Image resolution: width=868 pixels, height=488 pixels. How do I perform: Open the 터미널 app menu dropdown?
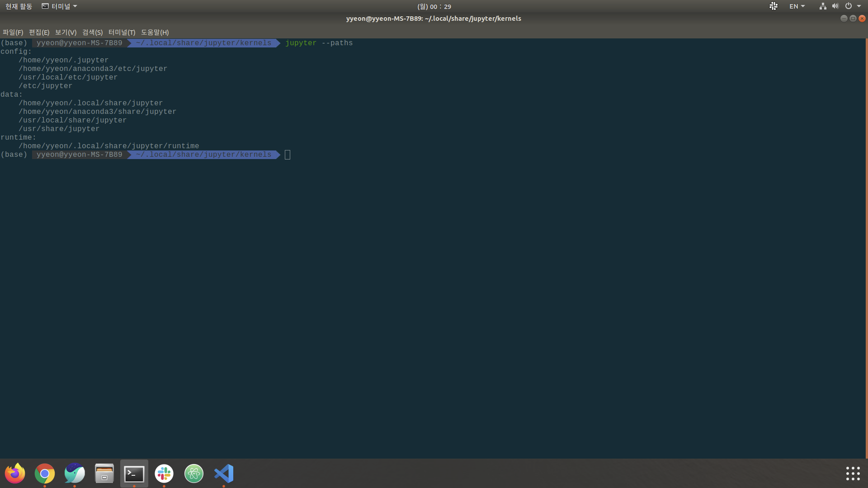[59, 6]
